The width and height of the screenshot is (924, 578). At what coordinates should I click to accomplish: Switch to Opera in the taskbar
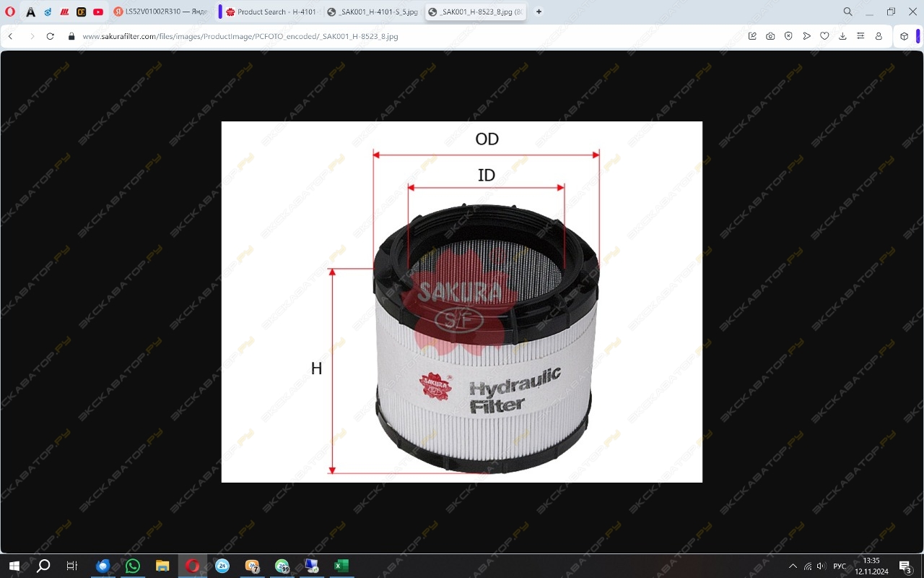click(x=193, y=566)
